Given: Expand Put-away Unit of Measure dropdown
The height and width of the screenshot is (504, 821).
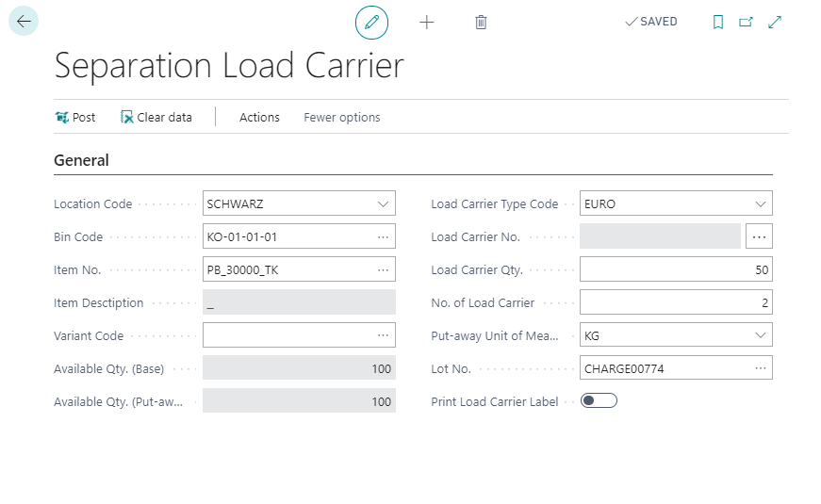Looking at the screenshot, I should tap(761, 335).
